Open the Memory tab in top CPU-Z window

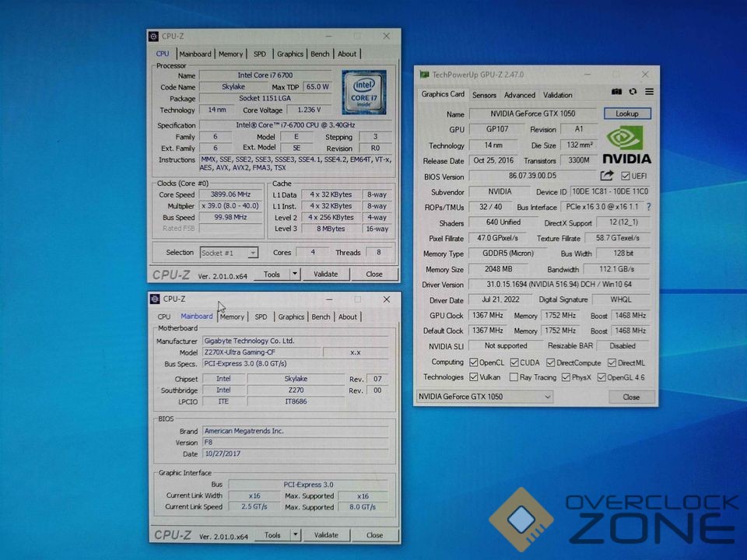pyautogui.click(x=230, y=54)
